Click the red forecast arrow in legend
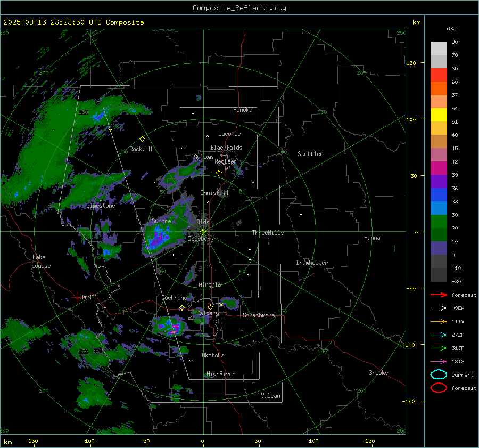The width and height of the screenshot is (479, 448). (439, 295)
